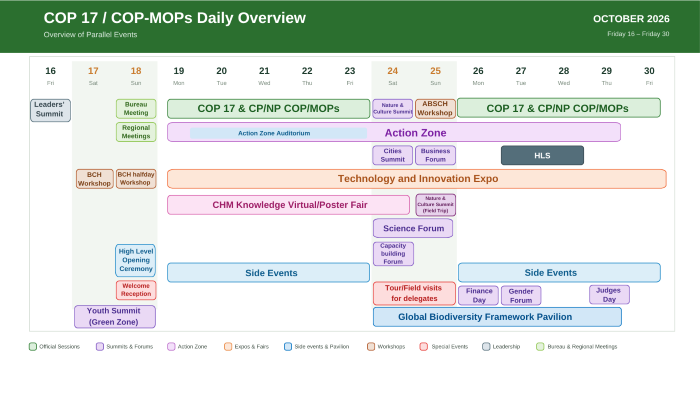The width and height of the screenshot is (700, 394).
Task: Click the COP 17 / COP-MOPs Daily Overview title
Action: click(x=175, y=18)
